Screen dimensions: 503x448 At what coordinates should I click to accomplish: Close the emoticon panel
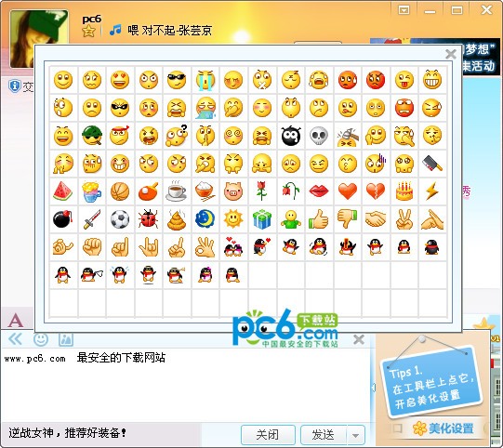click(451, 54)
